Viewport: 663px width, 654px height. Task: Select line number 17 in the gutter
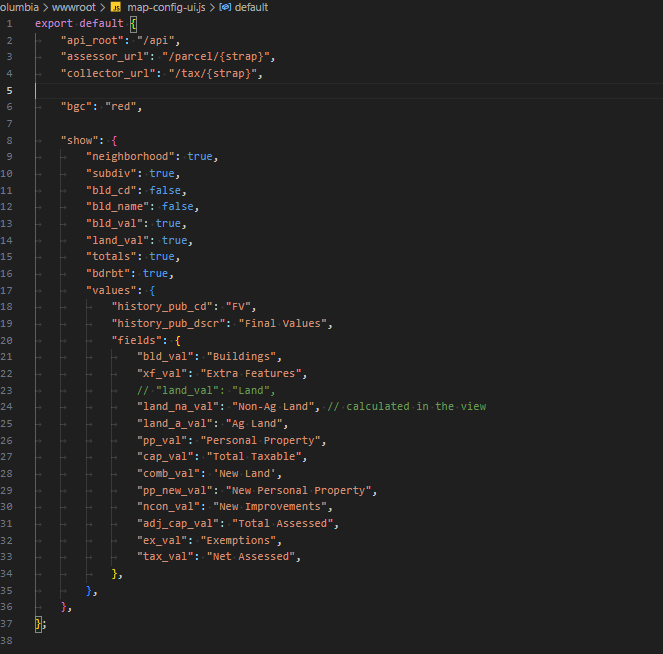9,290
